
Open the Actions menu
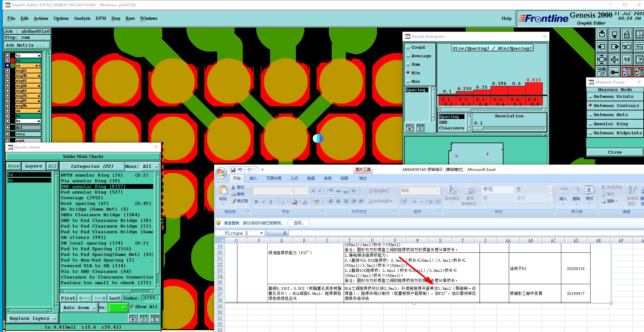(x=41, y=19)
